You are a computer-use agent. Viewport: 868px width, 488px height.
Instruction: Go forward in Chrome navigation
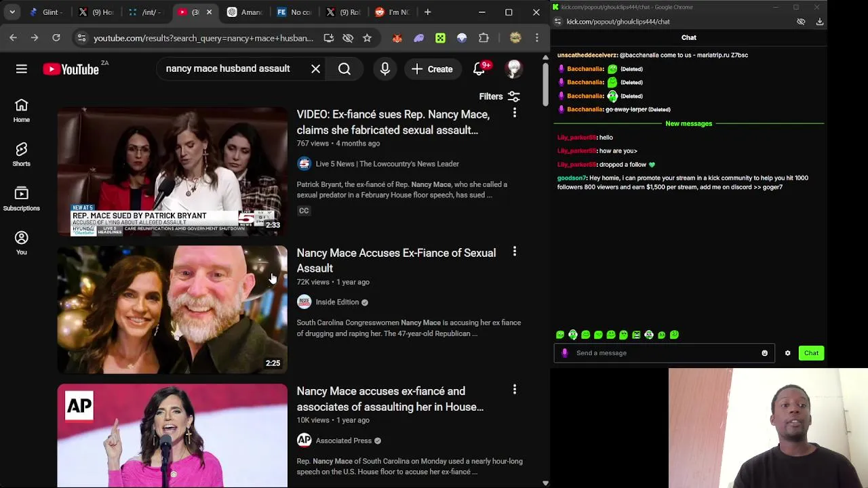35,38
